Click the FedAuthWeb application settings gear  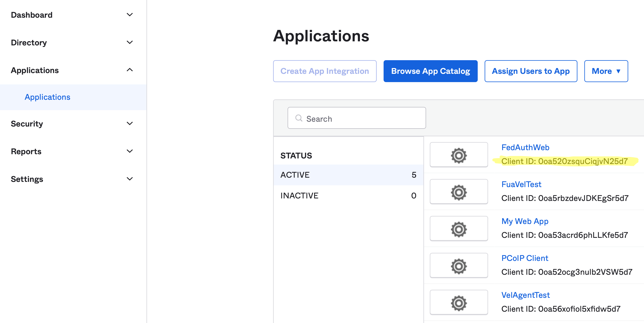pyautogui.click(x=459, y=155)
